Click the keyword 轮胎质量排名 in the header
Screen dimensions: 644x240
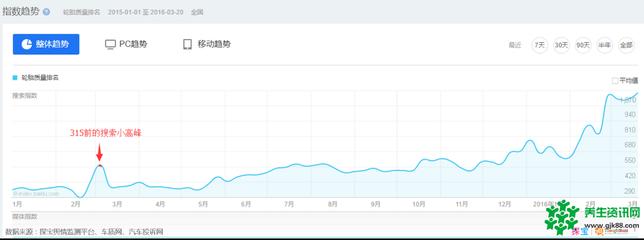(x=82, y=12)
